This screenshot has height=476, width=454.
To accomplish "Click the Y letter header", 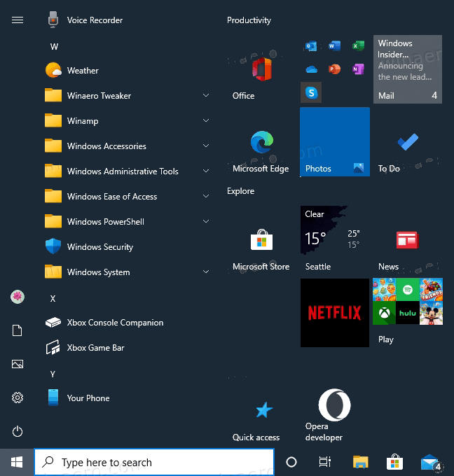I will point(53,374).
